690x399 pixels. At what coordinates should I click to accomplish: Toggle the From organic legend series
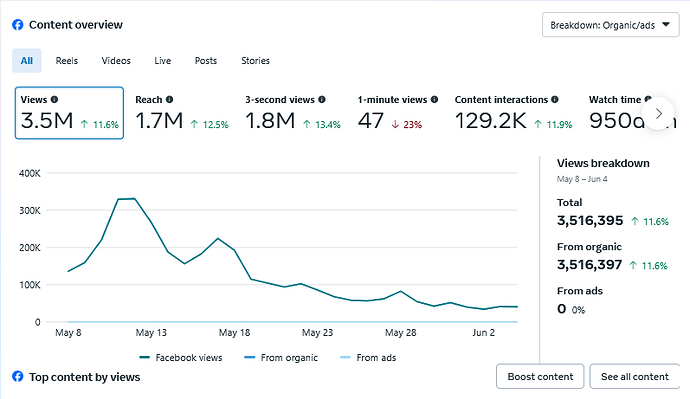(x=281, y=358)
